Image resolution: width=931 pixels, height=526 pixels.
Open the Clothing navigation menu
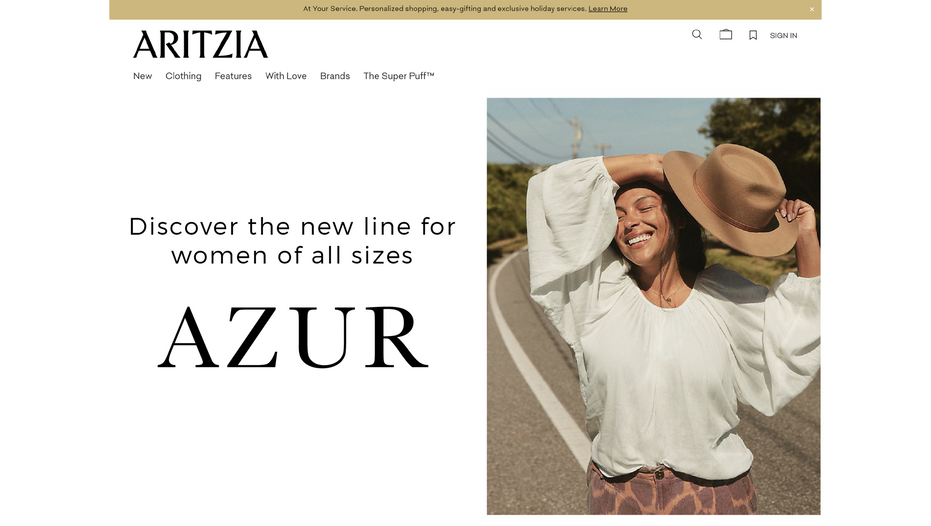pyautogui.click(x=183, y=76)
